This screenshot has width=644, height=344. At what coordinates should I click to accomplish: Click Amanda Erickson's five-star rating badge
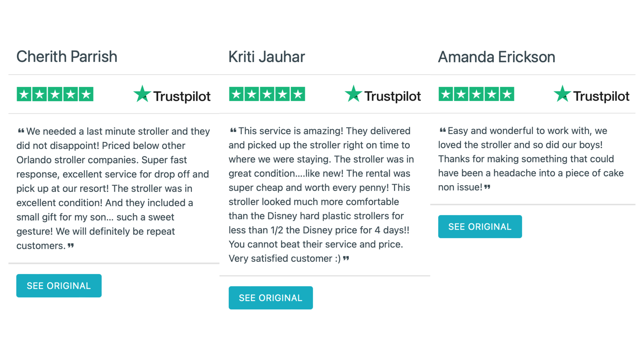click(x=476, y=94)
